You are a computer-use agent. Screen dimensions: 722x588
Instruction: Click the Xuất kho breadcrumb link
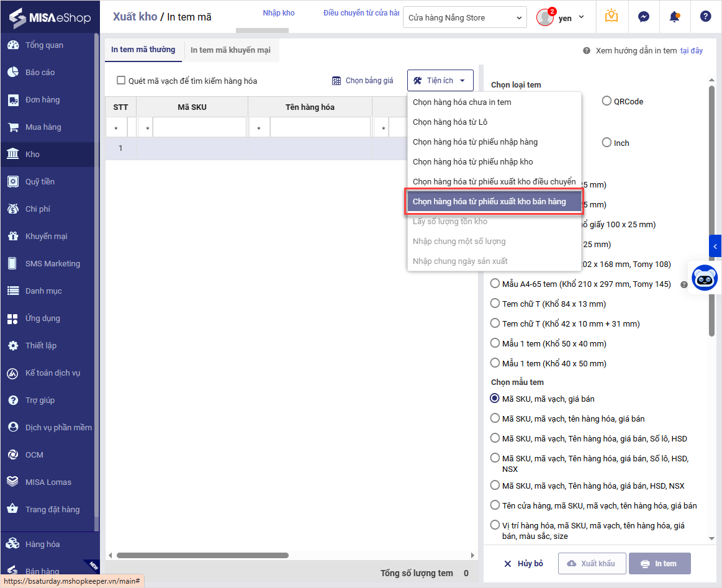click(135, 17)
